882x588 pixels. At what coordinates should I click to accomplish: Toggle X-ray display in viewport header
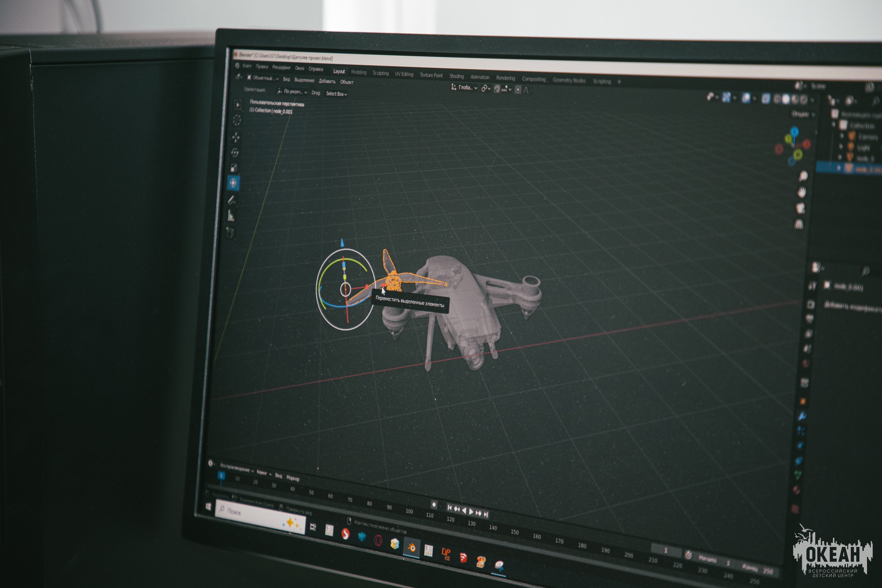click(x=766, y=98)
